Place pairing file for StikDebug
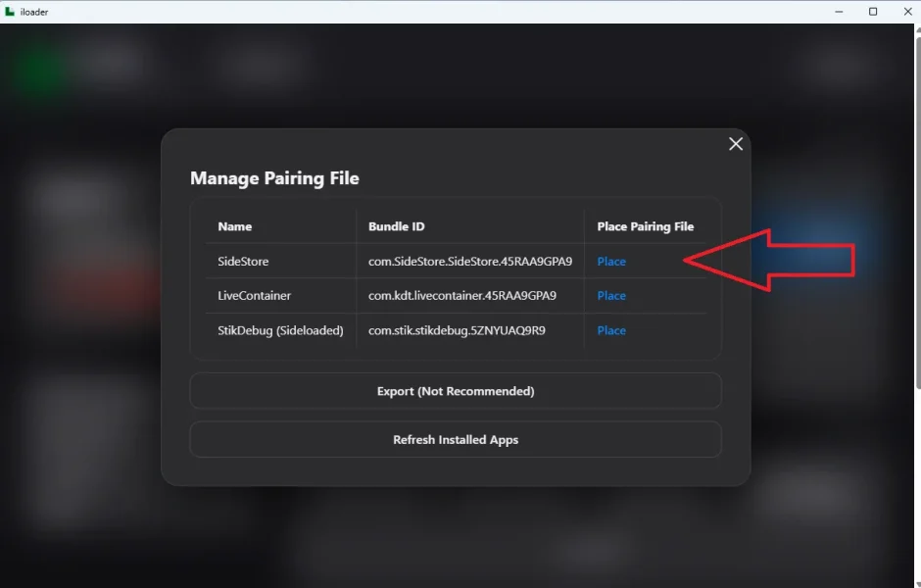The height and width of the screenshot is (588, 921). pyautogui.click(x=611, y=330)
